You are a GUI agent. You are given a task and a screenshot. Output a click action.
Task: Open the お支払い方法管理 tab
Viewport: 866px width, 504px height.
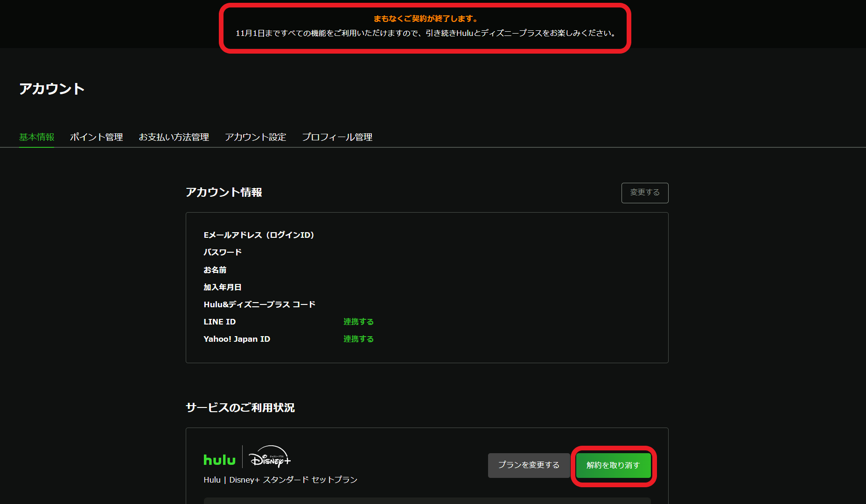(x=174, y=137)
